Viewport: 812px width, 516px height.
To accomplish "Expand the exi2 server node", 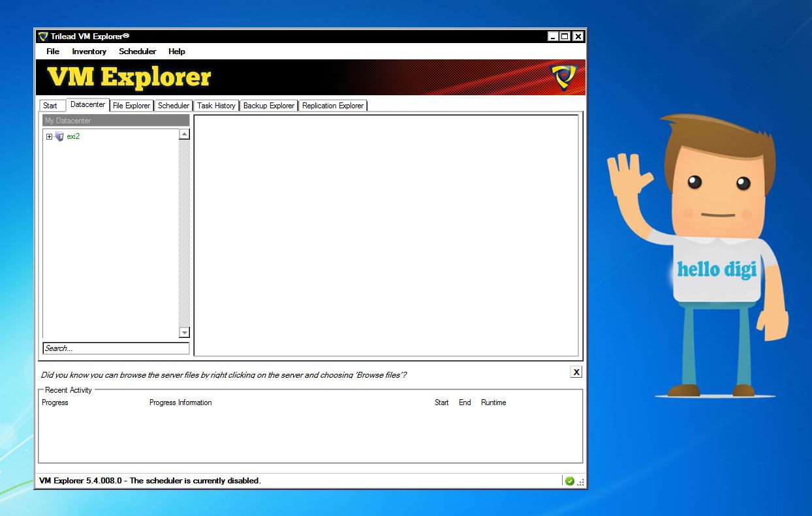I will 49,137.
